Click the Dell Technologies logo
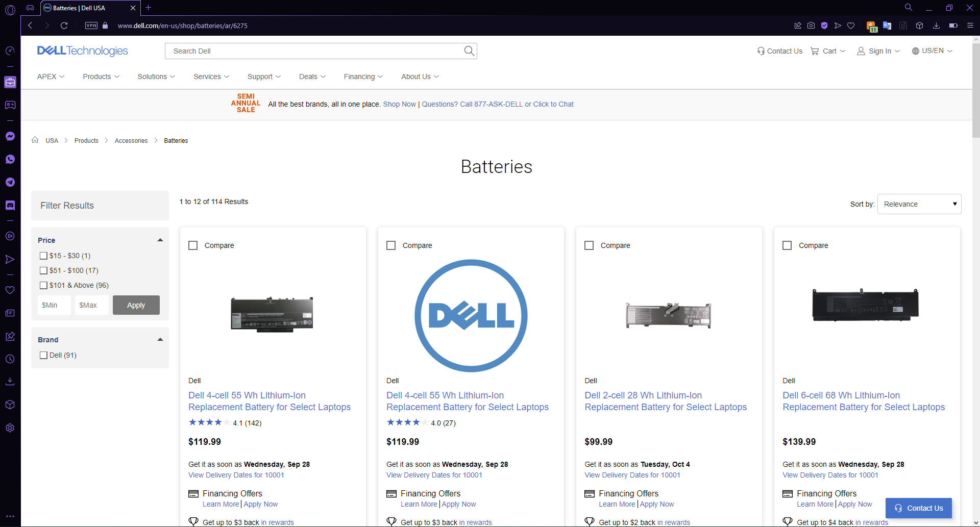 83,51
